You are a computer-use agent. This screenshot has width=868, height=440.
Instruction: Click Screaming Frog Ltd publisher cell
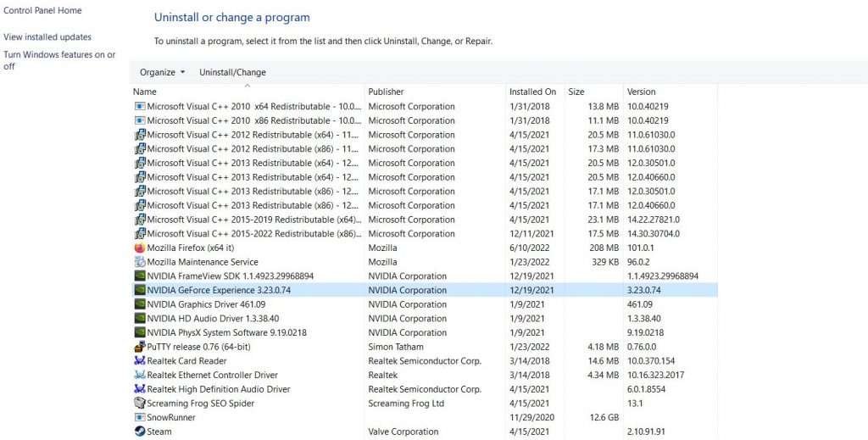406,404
